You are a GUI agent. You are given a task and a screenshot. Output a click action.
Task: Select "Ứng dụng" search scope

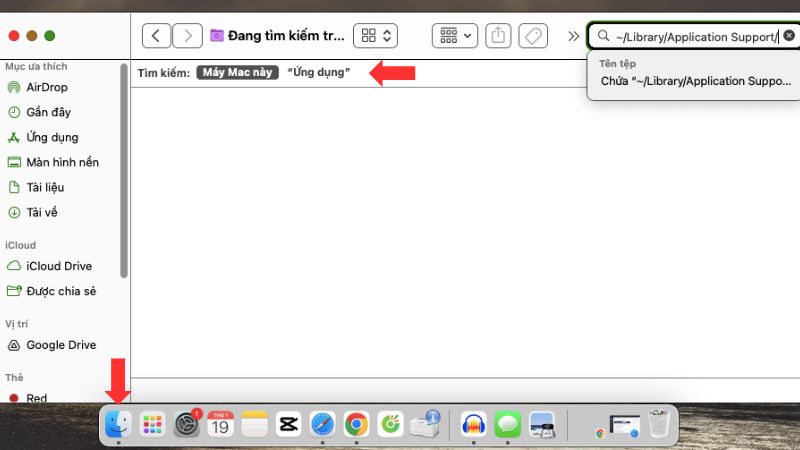click(319, 72)
